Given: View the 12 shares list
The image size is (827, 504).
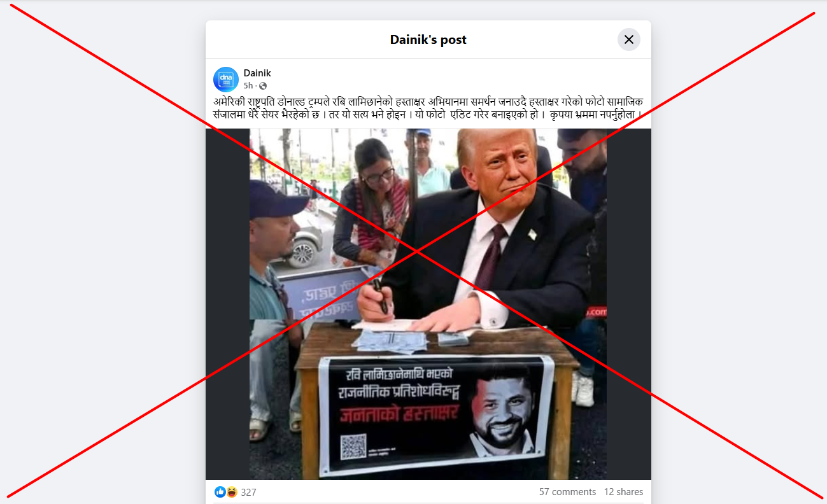Looking at the screenshot, I should (x=623, y=492).
